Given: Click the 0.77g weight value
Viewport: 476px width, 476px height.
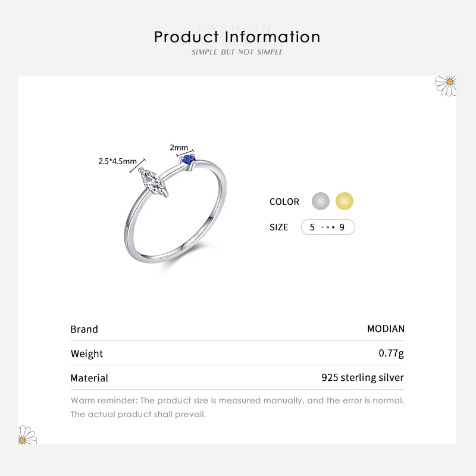Looking at the screenshot, I should (x=391, y=353).
